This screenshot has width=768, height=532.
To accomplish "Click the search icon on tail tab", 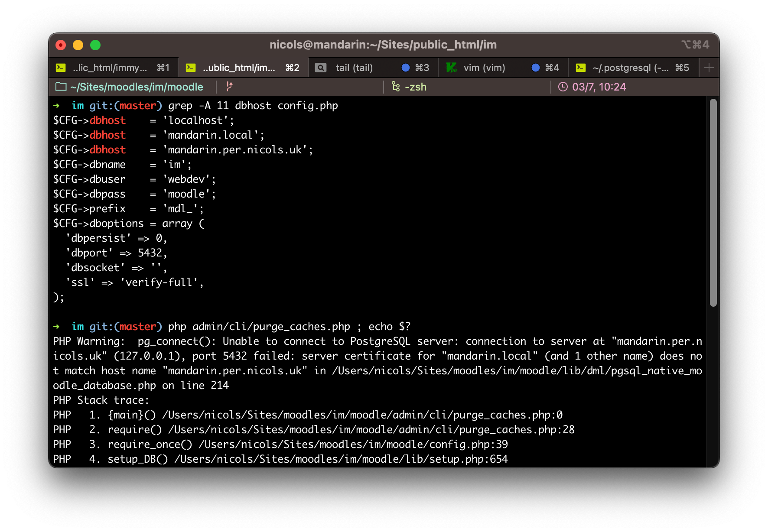I will (321, 68).
